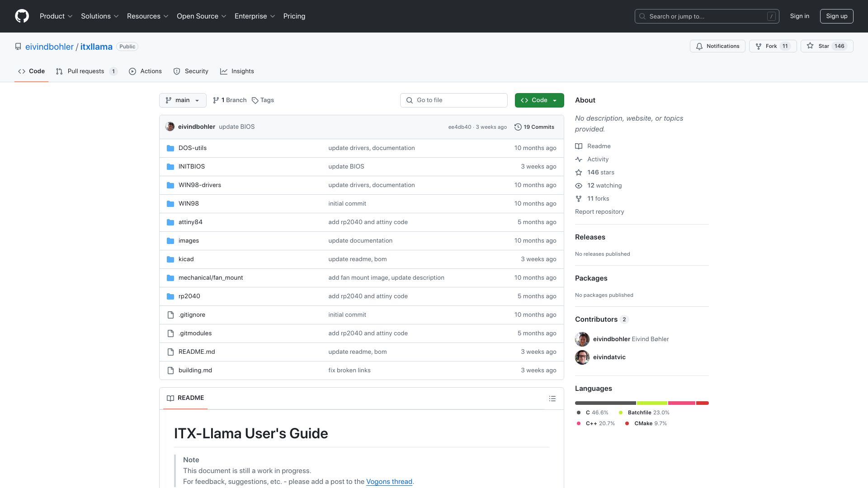Expand the Enterprise menu
The height and width of the screenshot is (488, 868).
pyautogui.click(x=255, y=16)
